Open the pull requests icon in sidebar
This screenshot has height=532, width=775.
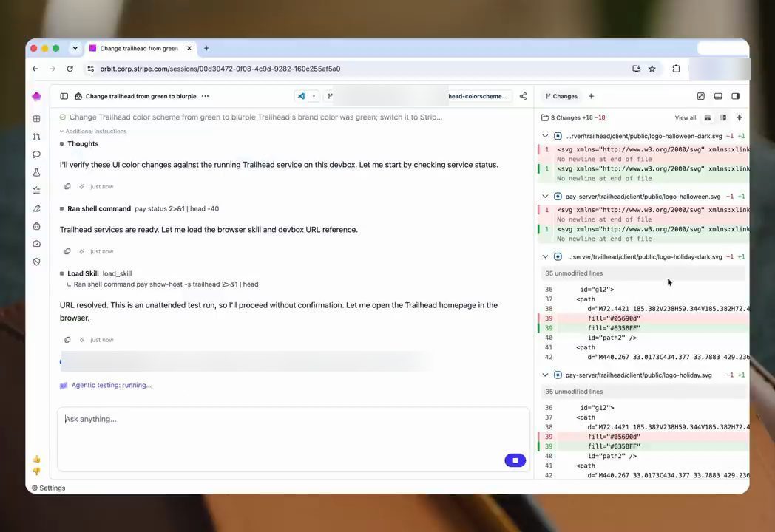pos(36,137)
